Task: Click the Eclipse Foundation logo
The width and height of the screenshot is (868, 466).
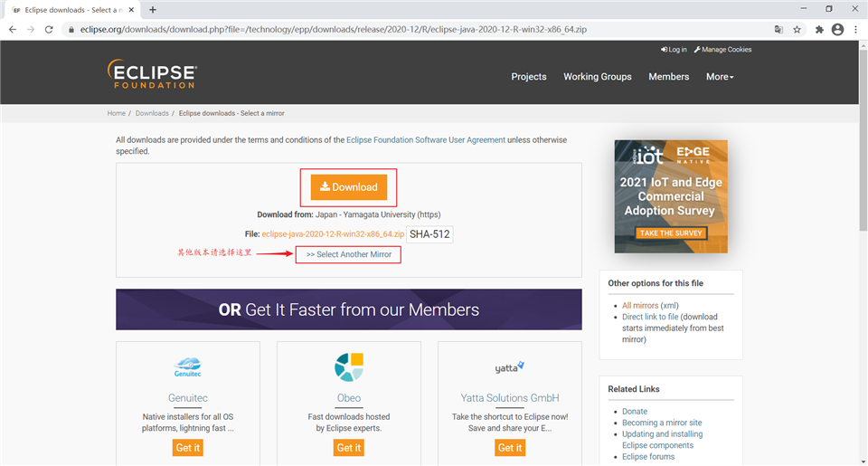Action: [152, 74]
